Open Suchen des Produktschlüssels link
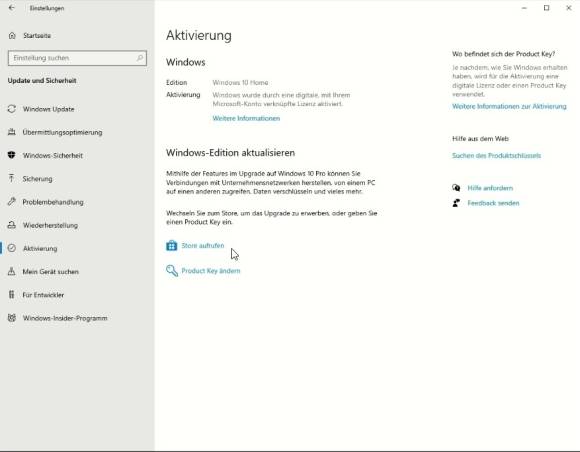This screenshot has height=452, width=580. pyautogui.click(x=496, y=156)
